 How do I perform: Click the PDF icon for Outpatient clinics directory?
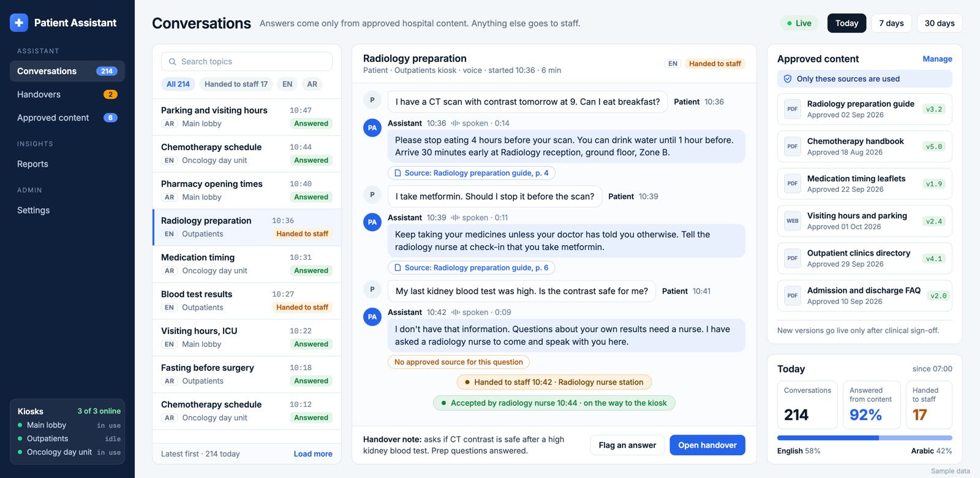coord(793,259)
